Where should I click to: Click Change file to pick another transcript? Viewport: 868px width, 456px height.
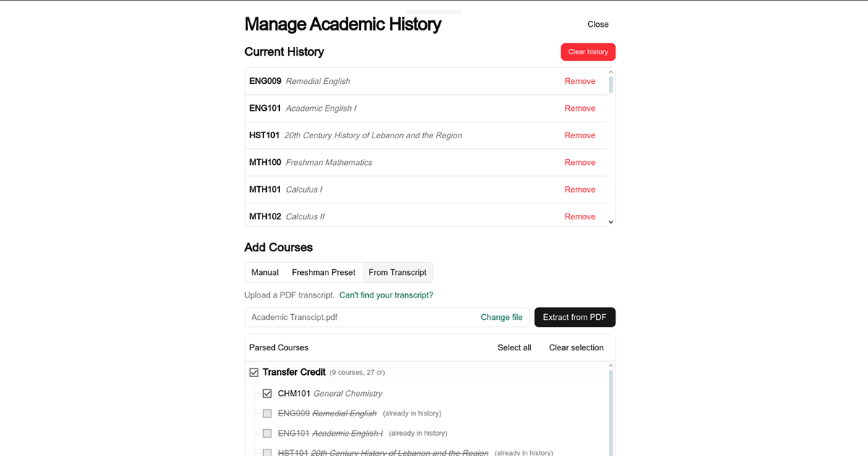[501, 317]
